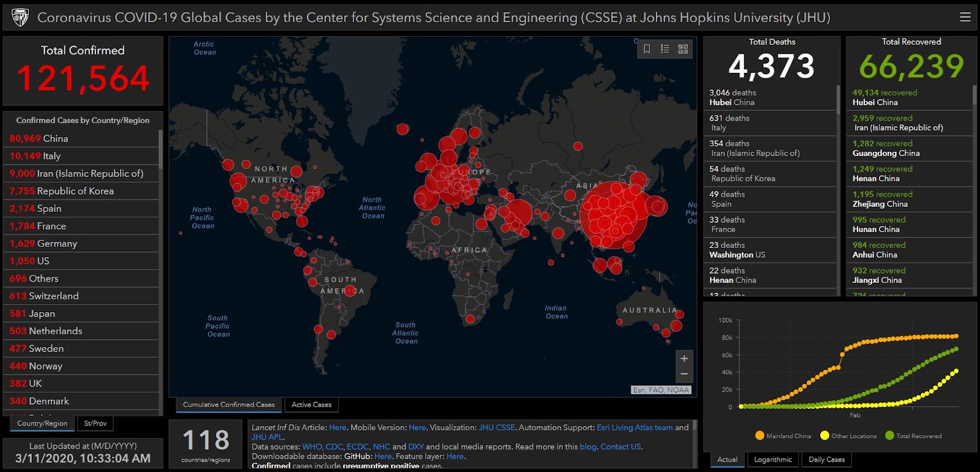Select 477 Sweden in country list
The width and height of the screenshot is (980, 472).
click(81, 348)
